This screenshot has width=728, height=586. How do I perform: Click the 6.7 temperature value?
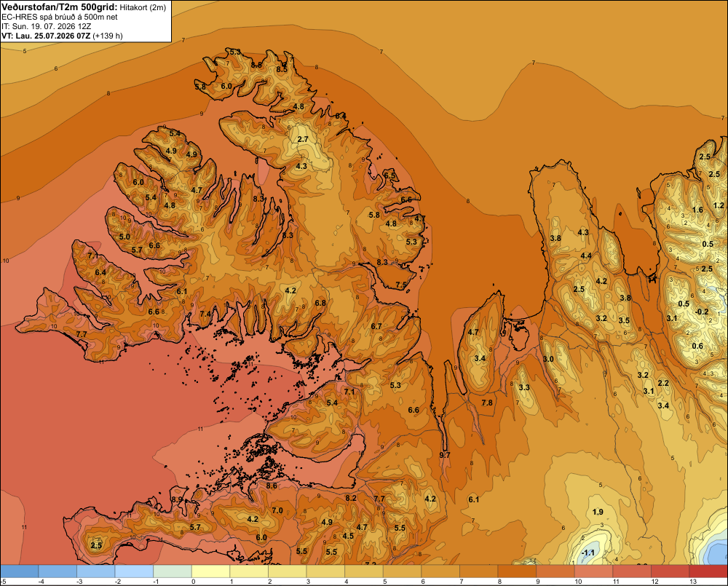376,326
